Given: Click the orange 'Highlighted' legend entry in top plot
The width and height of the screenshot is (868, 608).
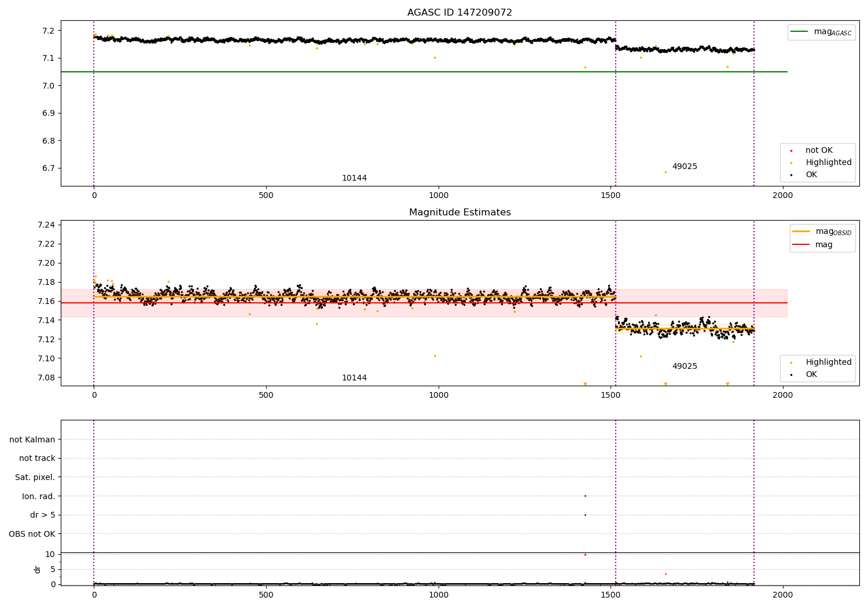Looking at the screenshot, I should pyautogui.click(x=816, y=163).
